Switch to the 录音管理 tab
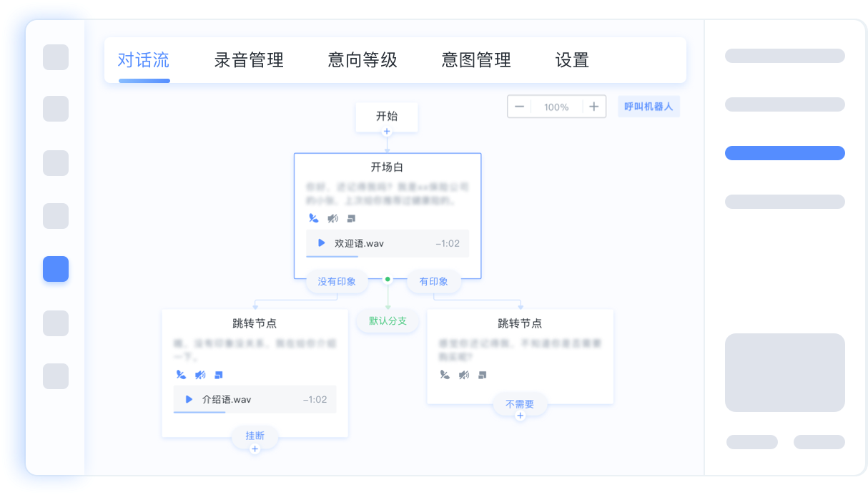The width and height of the screenshot is (868, 495). (x=249, y=60)
